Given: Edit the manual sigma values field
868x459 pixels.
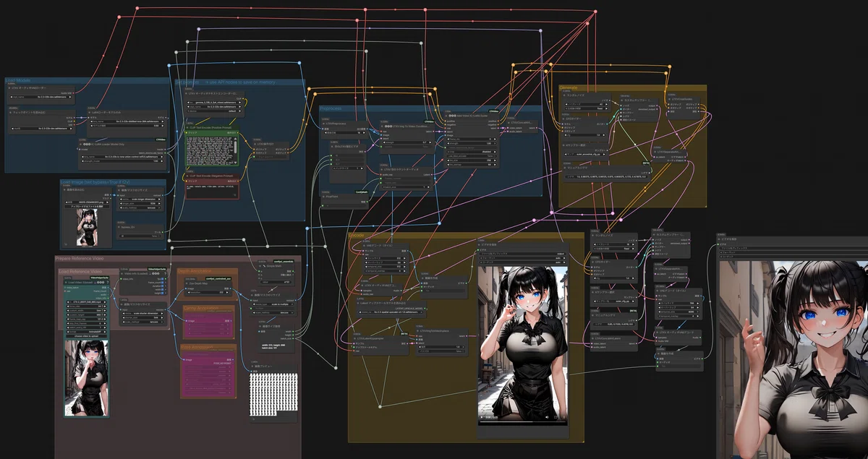Looking at the screenshot, I should [x=607, y=176].
